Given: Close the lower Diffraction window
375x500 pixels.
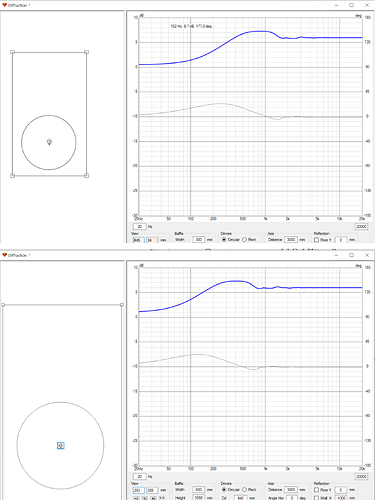Looking at the screenshot, I should pyautogui.click(x=367, y=255).
